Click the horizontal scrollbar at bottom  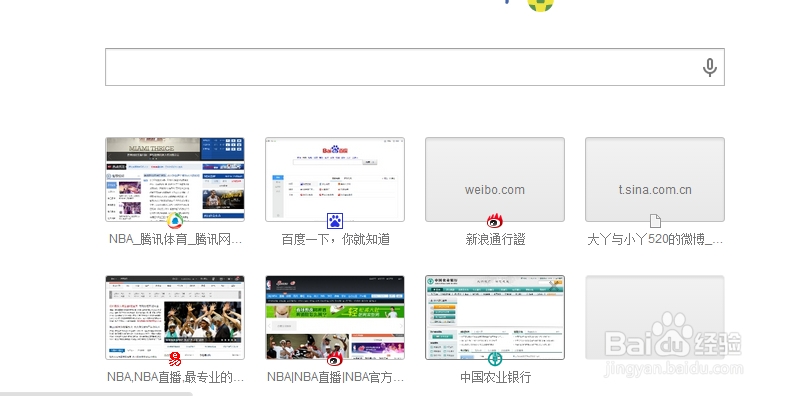[x=96, y=393]
